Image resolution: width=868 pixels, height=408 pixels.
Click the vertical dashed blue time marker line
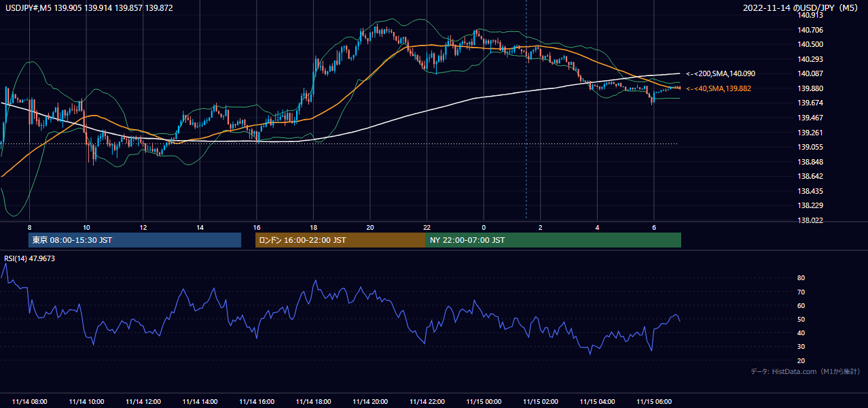click(x=526, y=110)
